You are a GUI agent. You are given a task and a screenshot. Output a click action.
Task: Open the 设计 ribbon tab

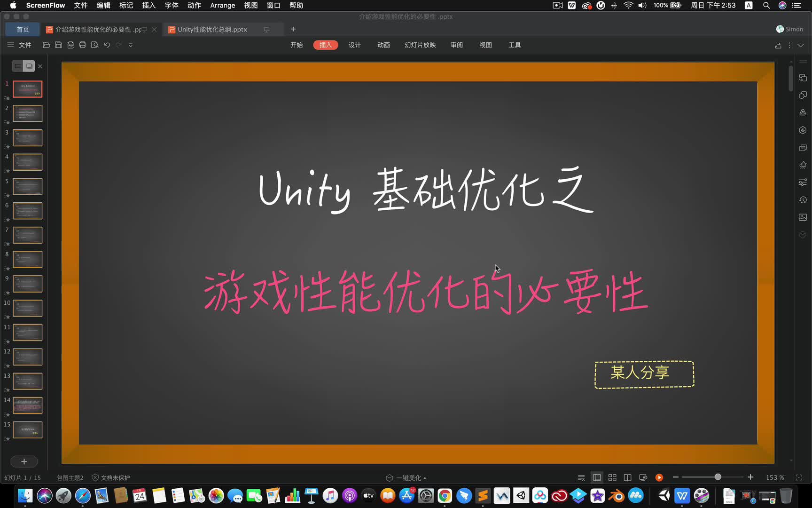tap(355, 45)
